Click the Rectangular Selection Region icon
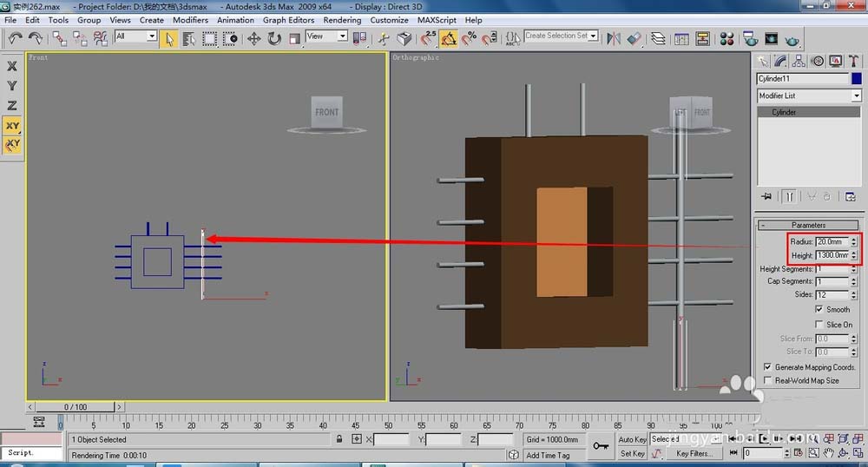Image resolution: width=868 pixels, height=467 pixels. click(209, 39)
